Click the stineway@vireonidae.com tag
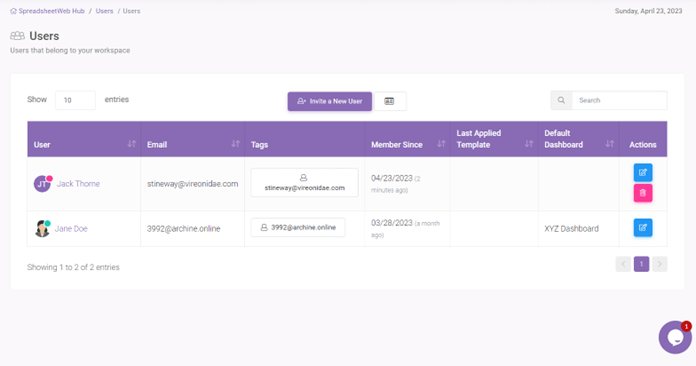Image resolution: width=696 pixels, height=366 pixels. tap(304, 182)
